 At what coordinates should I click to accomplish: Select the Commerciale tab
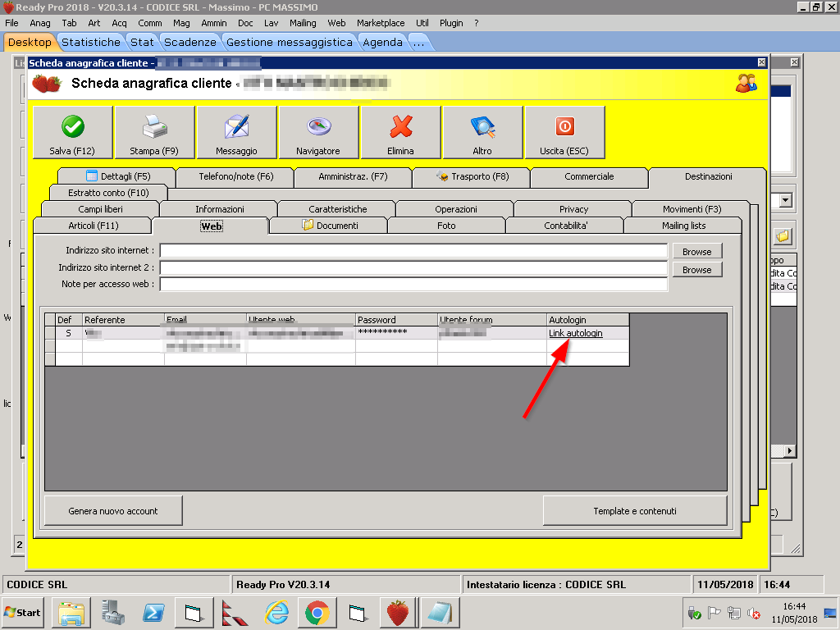click(x=589, y=176)
